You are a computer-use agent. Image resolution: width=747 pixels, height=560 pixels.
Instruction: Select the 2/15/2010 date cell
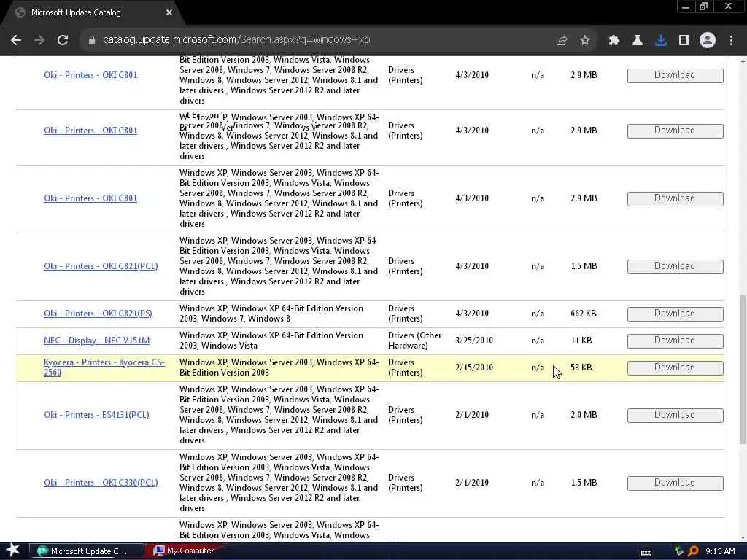click(x=474, y=367)
